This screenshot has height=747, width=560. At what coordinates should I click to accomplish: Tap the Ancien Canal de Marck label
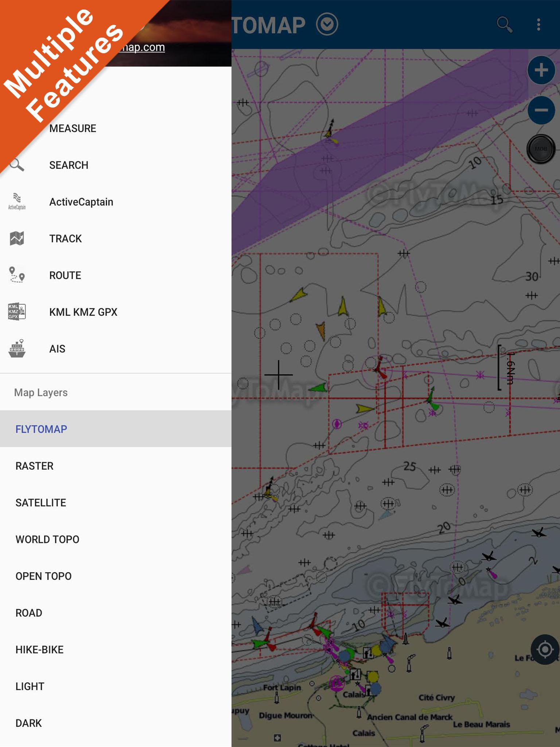coord(409,717)
